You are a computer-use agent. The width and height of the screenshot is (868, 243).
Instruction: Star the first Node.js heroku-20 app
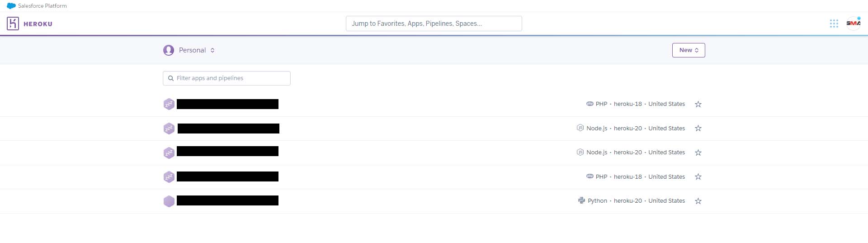tap(698, 128)
